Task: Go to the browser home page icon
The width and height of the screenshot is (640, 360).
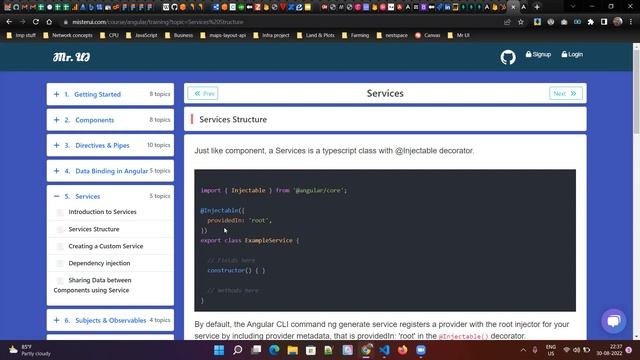Action: [49, 22]
